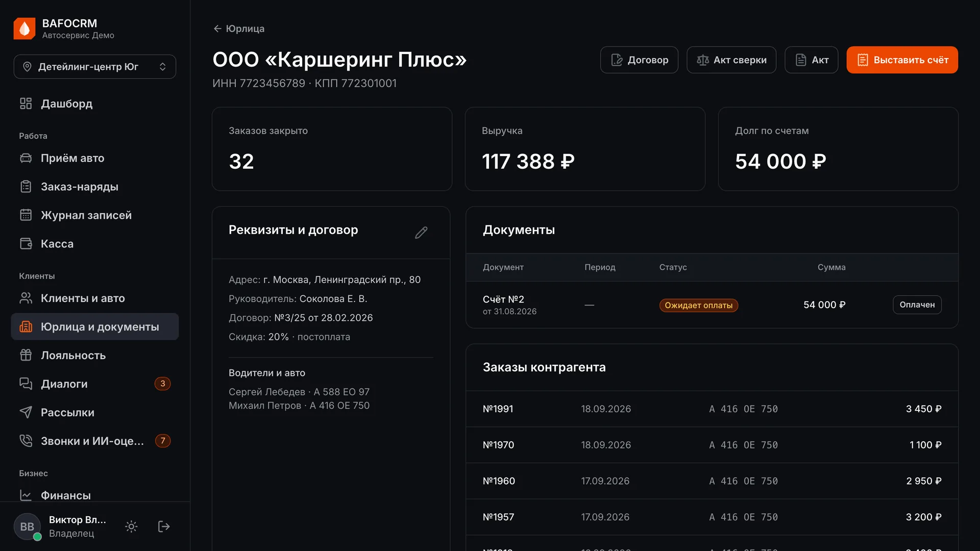The width and height of the screenshot is (980, 551).
Task: Click the Приём авто car icon
Action: (26, 158)
